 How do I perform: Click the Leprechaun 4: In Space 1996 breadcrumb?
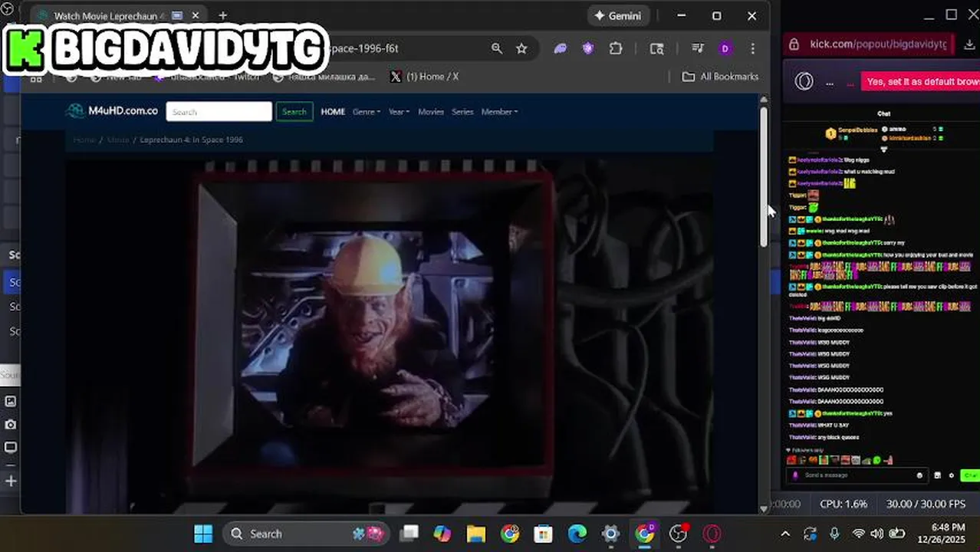point(192,140)
